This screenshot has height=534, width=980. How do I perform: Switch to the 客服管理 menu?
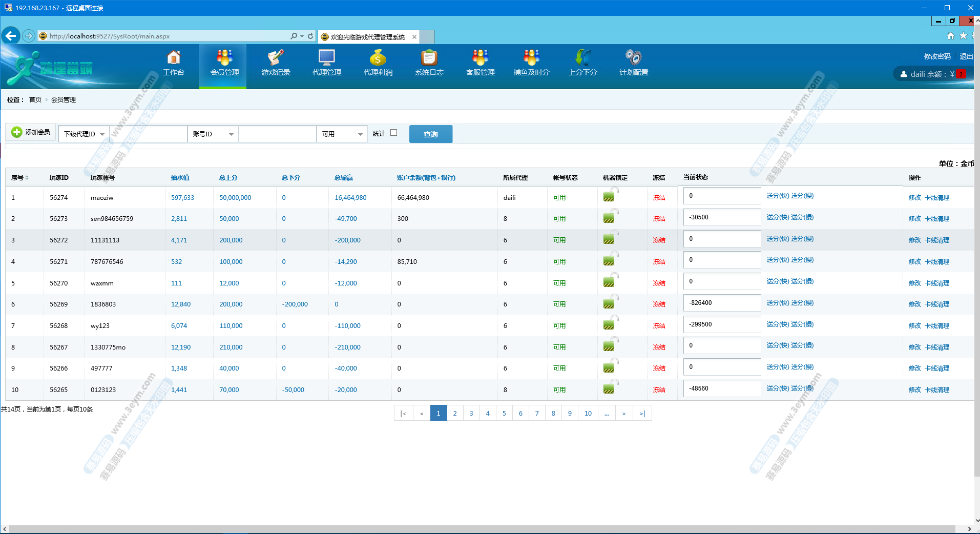click(480, 64)
